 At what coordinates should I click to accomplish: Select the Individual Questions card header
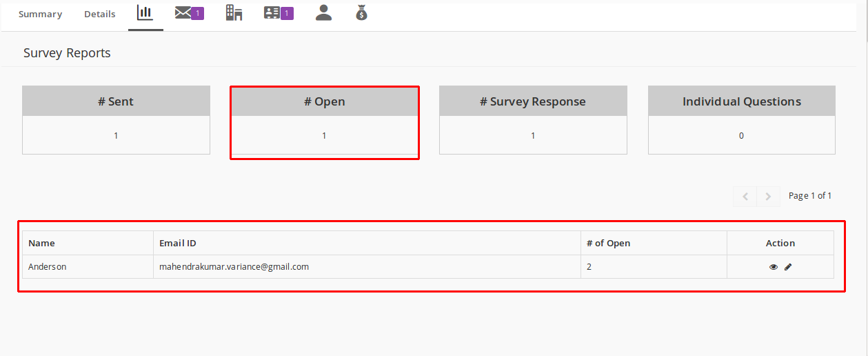tap(742, 101)
